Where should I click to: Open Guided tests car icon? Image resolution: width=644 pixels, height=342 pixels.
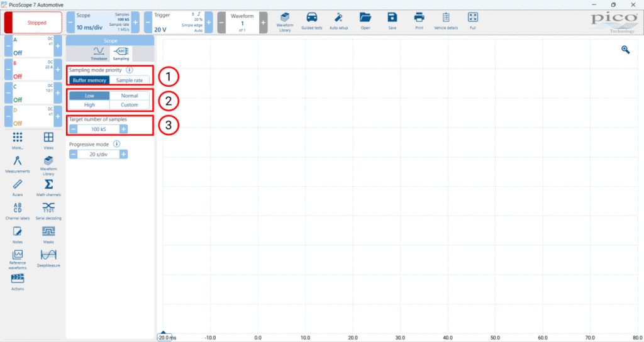[312, 21]
